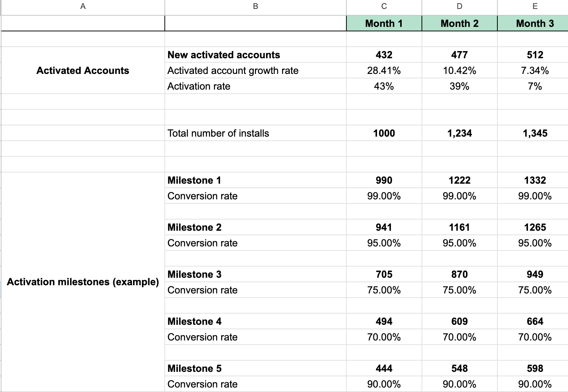
Task: Select Month 1 activated accounts value 432
Action: point(384,55)
